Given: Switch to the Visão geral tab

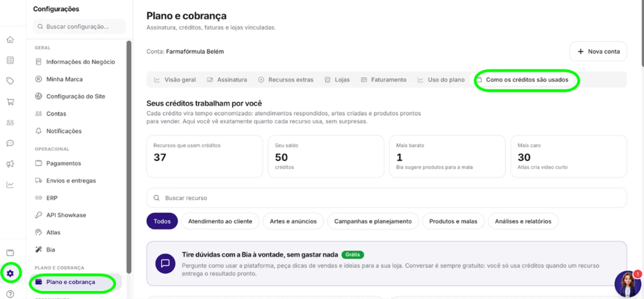Looking at the screenshot, I should coord(175,80).
